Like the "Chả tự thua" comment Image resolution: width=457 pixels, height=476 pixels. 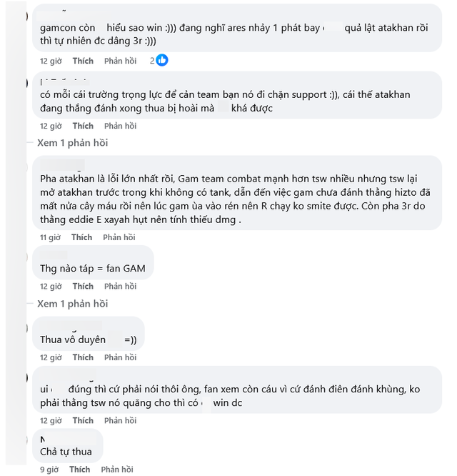click(79, 470)
